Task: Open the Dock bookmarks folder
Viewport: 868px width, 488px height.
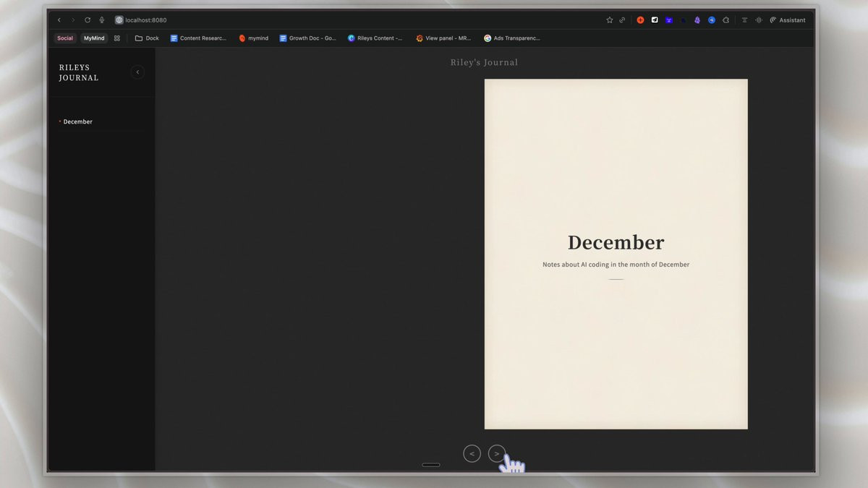Action: click(x=147, y=38)
